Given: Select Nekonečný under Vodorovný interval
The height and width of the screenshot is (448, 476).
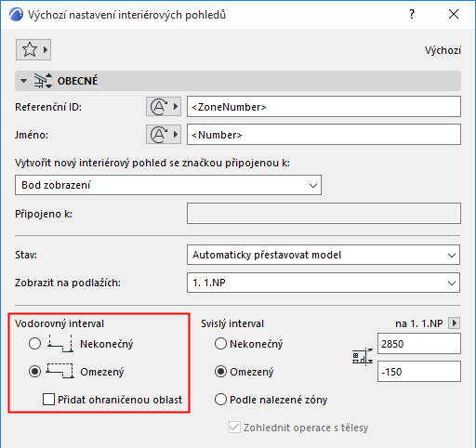Looking at the screenshot, I should 34,344.
